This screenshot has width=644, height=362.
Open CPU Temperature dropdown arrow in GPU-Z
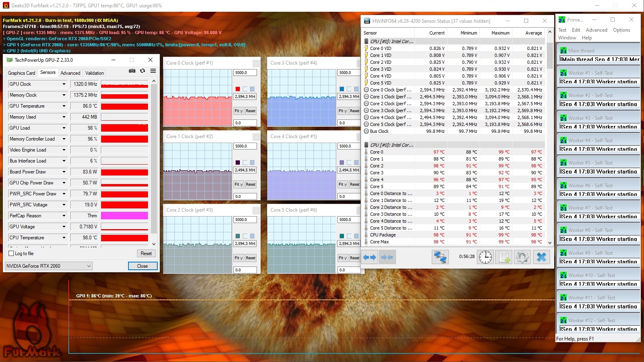point(64,238)
